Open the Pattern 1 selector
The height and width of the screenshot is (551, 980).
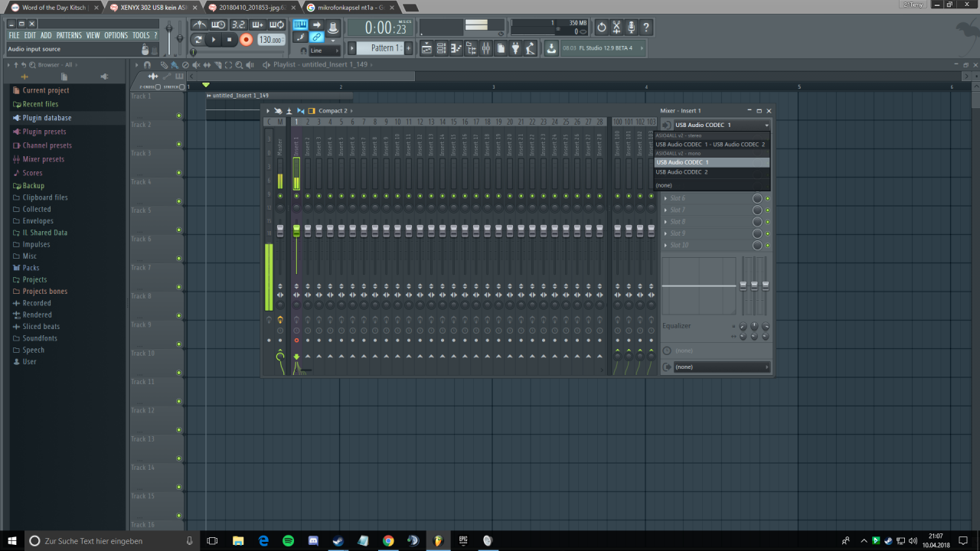pyautogui.click(x=380, y=48)
